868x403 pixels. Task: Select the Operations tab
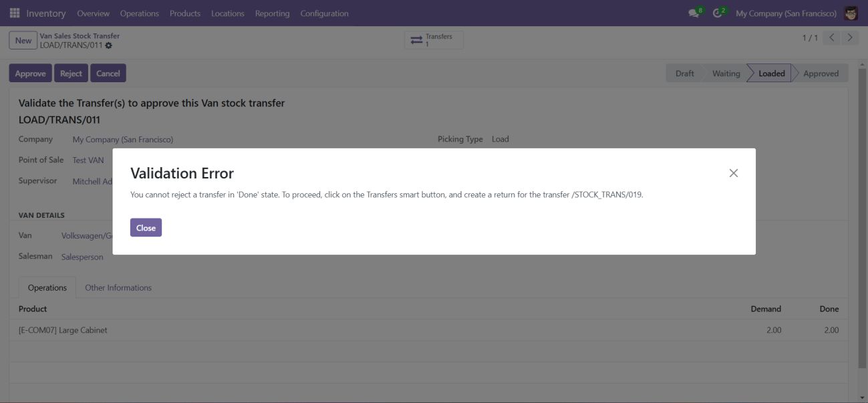pyautogui.click(x=47, y=288)
